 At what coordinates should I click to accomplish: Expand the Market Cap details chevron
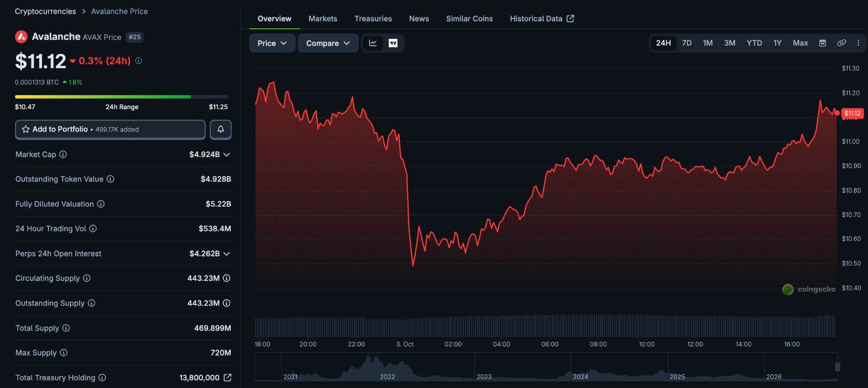point(227,154)
